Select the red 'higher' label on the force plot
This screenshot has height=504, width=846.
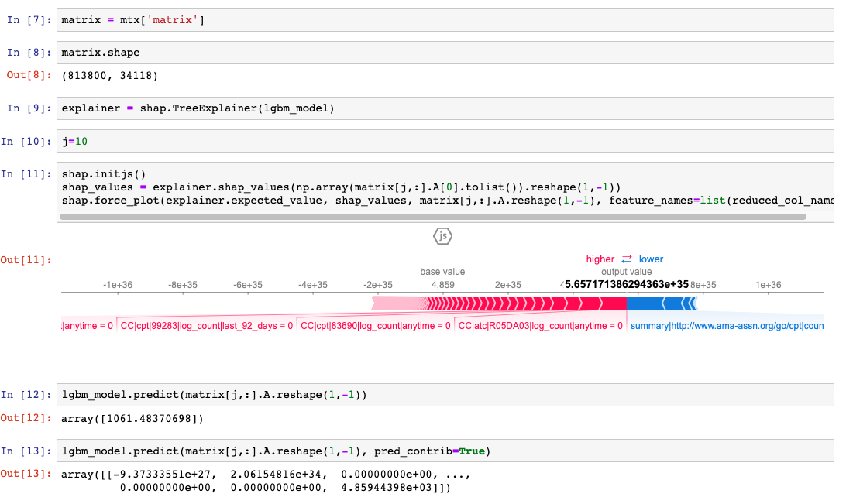[x=600, y=259]
